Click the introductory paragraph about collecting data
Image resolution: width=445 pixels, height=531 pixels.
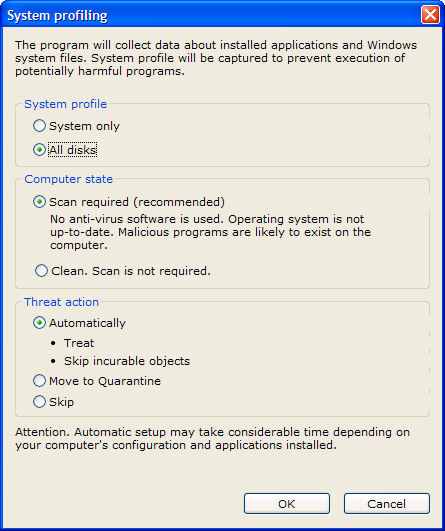point(216,58)
